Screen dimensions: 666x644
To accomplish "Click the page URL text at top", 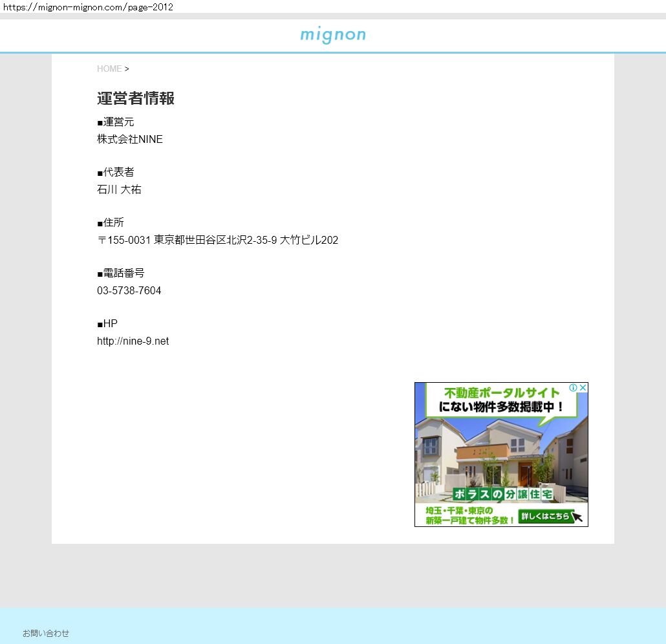I will tap(88, 7).
